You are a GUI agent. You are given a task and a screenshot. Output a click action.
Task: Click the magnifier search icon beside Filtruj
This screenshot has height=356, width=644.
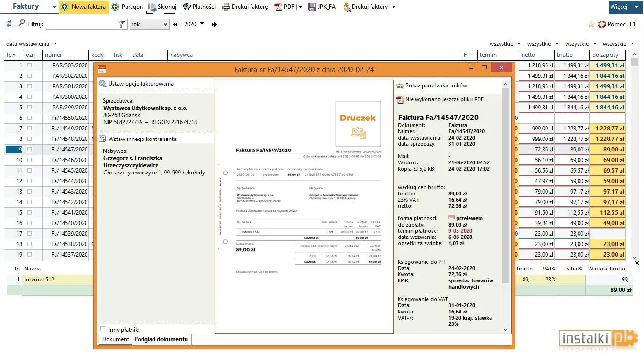(x=22, y=23)
